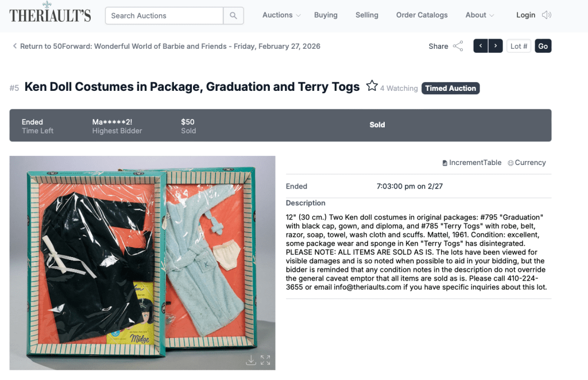Image resolution: width=588 pixels, height=380 pixels.
Task: Click the share icon
Action: pos(458,47)
